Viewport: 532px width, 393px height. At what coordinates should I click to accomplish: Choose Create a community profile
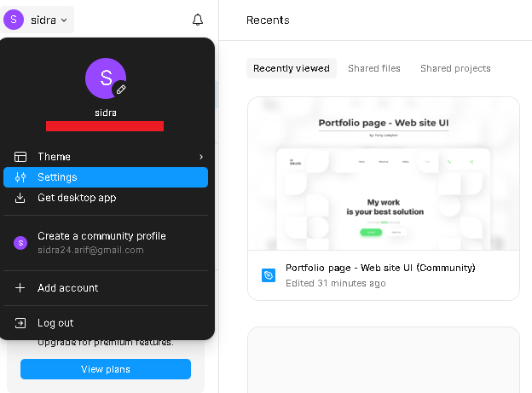click(x=101, y=236)
